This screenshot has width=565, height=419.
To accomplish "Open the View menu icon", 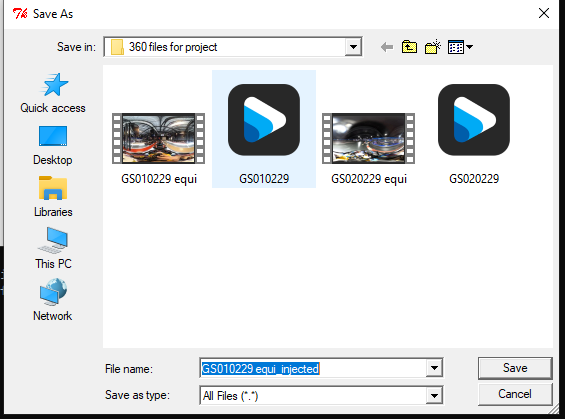I will (x=460, y=47).
